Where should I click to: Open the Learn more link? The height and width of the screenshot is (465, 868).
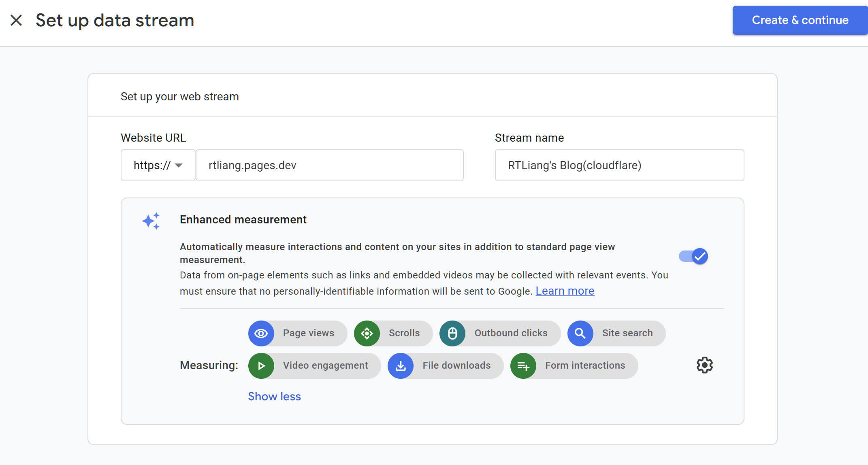565,291
